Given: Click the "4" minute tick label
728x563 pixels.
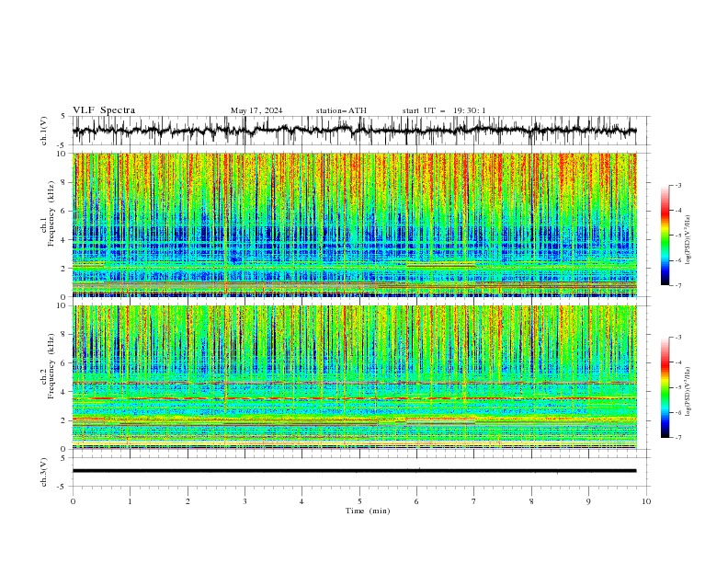Looking at the screenshot, I should pyautogui.click(x=302, y=501).
